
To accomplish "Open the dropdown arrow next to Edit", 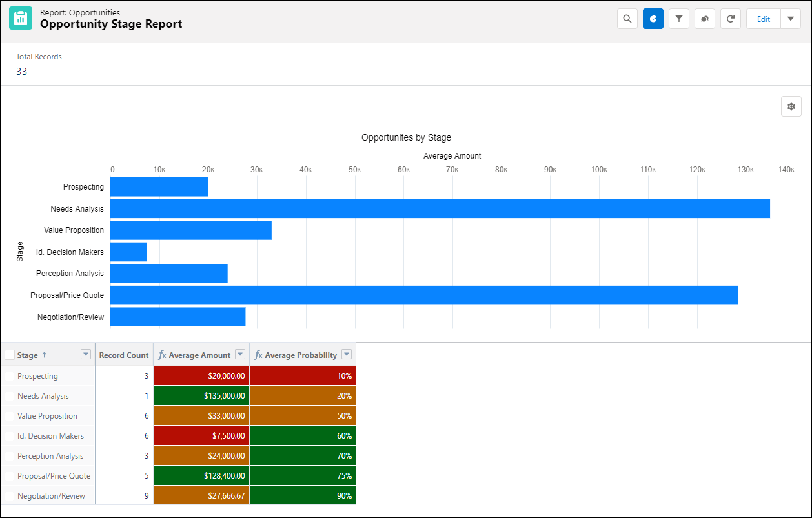I will pyautogui.click(x=791, y=19).
